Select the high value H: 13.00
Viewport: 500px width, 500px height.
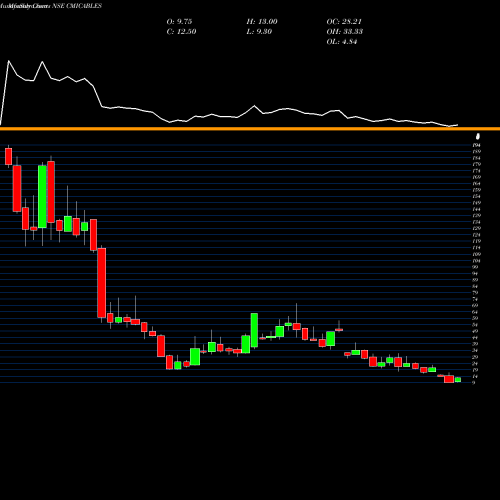tap(262, 22)
